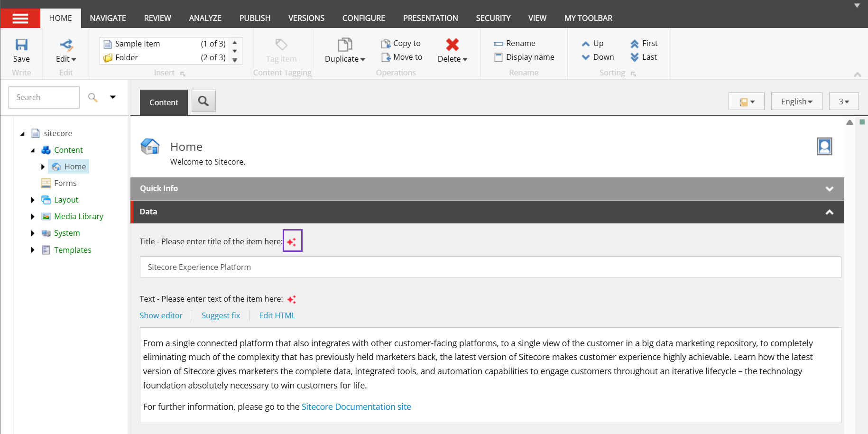Viewport: 868px width, 434px height.
Task: Click Rename in the ribbon
Action: [515, 43]
